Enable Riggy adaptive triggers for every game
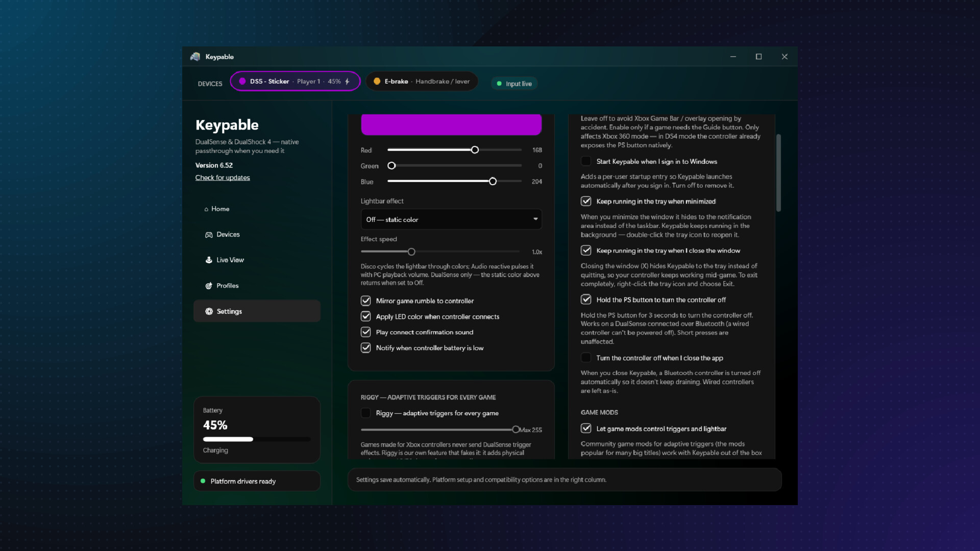 click(x=365, y=413)
